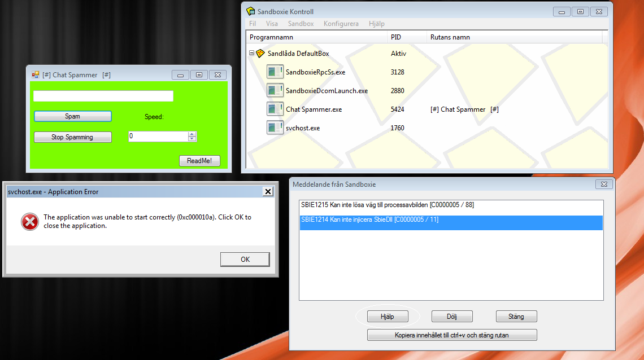Select the Sandlåda DefaultBox row

(427, 53)
